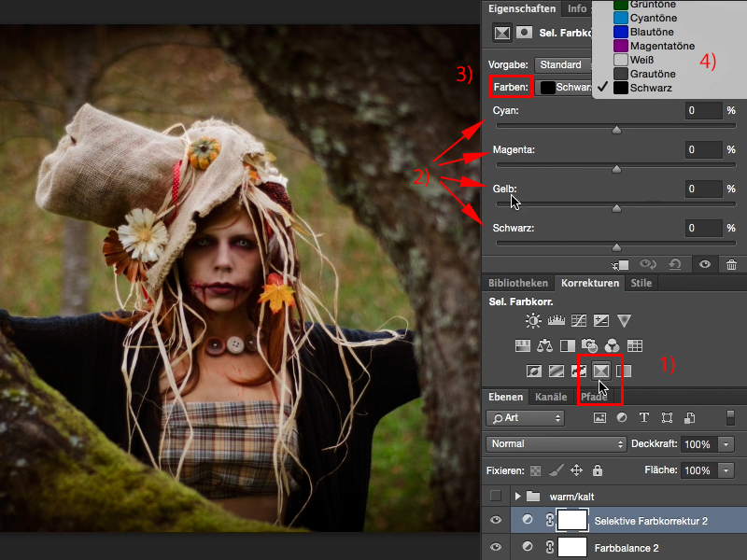Add a Selective Color adjustment layer

(601, 371)
